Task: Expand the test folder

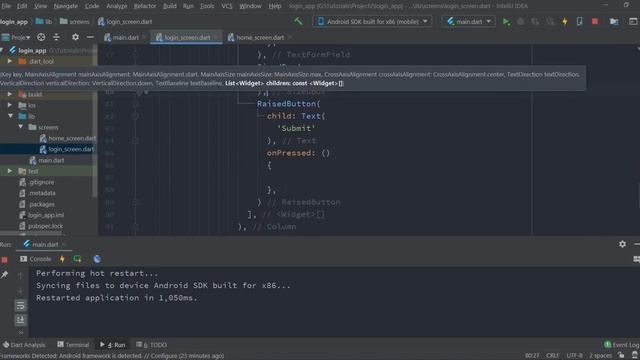Action: pyautogui.click(x=10, y=171)
